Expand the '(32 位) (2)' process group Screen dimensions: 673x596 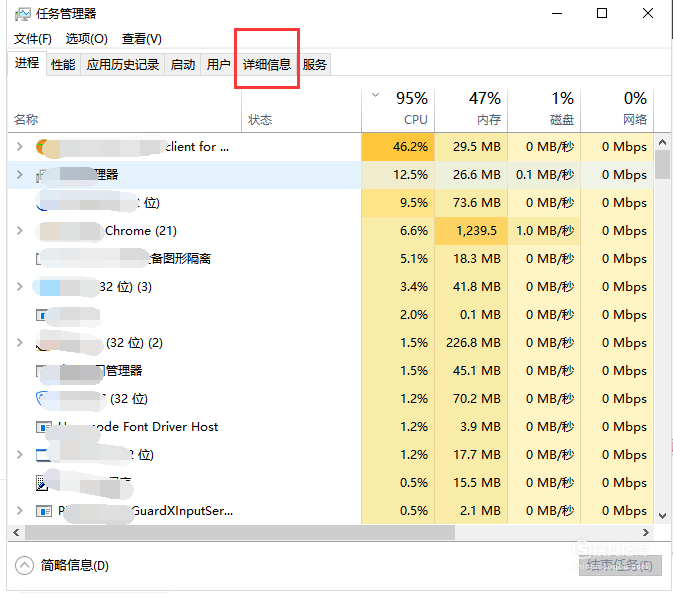19,343
